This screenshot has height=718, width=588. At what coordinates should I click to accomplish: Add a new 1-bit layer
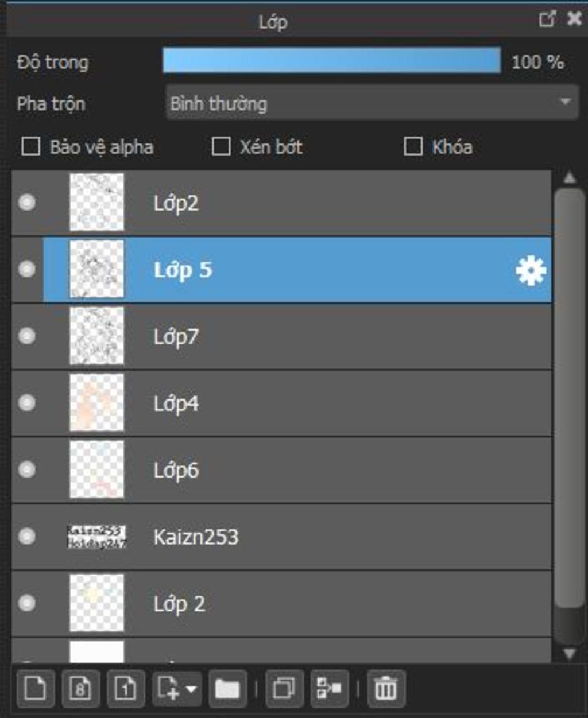[x=125, y=688]
